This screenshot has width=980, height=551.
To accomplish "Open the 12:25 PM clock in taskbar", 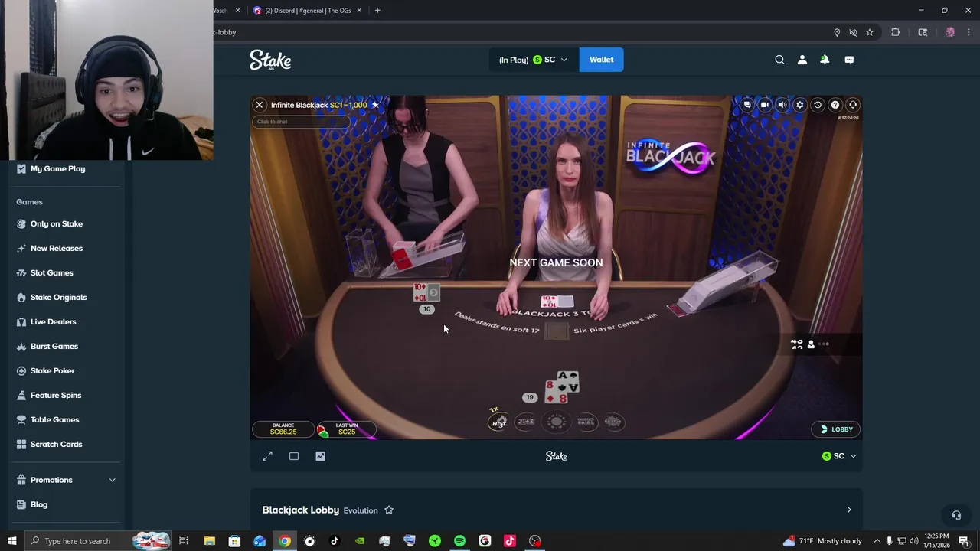I will (x=936, y=541).
